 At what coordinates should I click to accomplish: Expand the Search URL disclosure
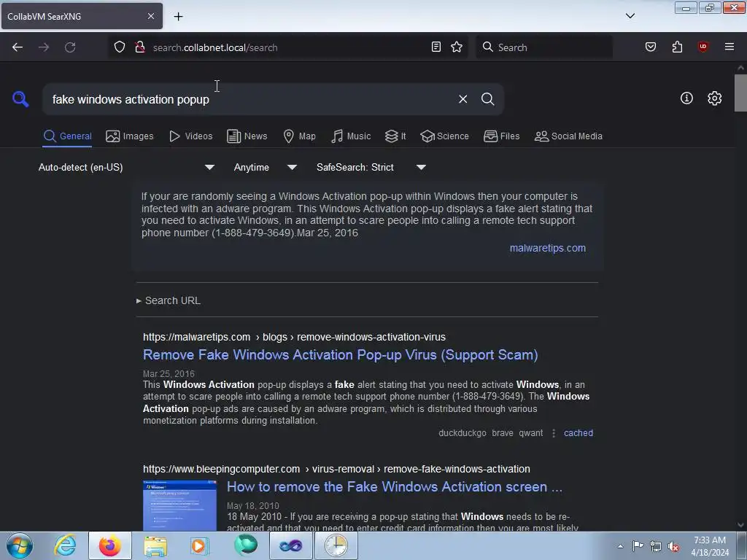[169, 300]
